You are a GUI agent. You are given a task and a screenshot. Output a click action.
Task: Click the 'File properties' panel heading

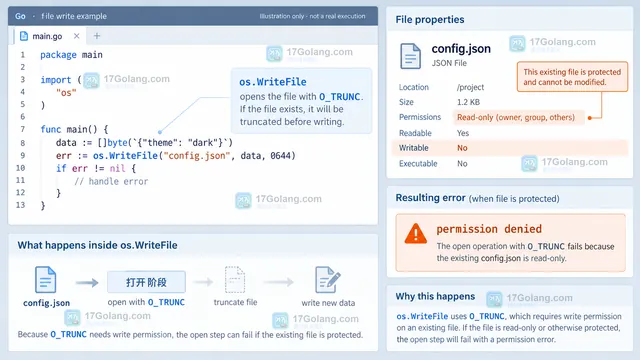(x=430, y=20)
